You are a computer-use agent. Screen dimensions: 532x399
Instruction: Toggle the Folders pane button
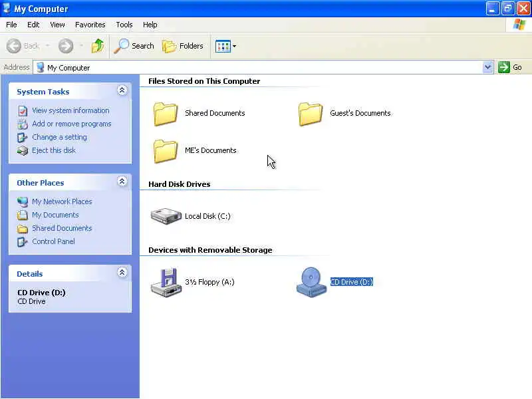(x=183, y=46)
